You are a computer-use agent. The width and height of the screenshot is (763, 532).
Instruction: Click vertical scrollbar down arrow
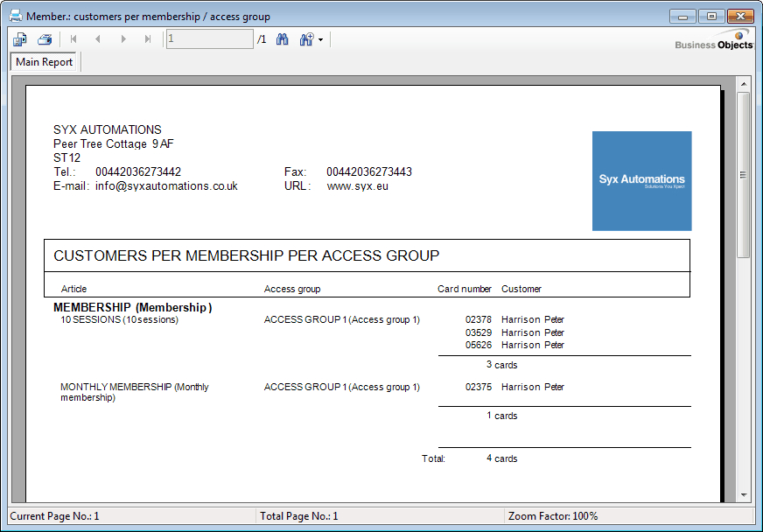[743, 495]
